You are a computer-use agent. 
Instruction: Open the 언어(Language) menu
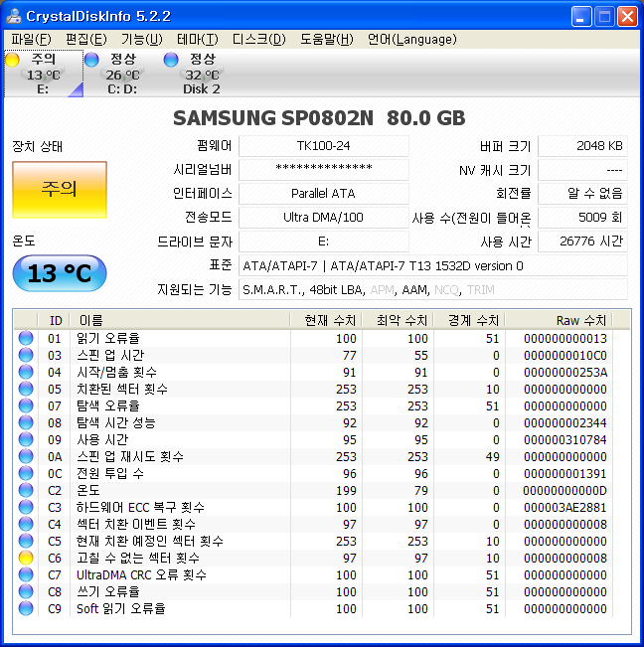coord(412,39)
